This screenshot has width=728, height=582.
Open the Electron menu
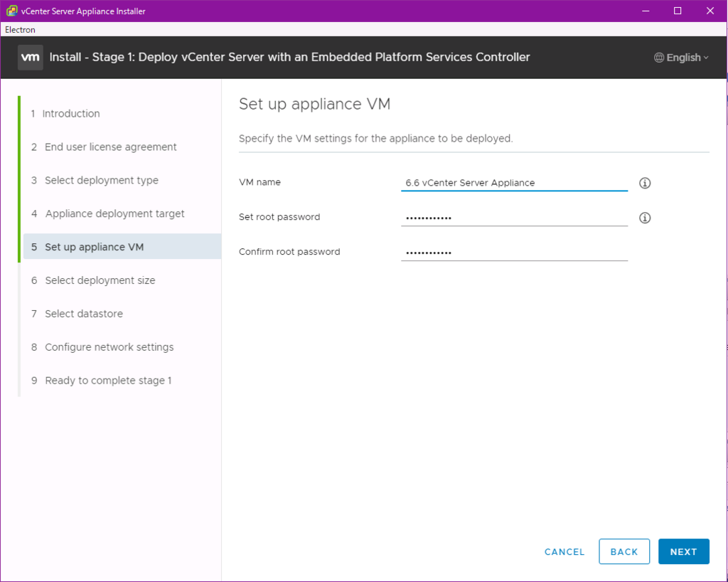20,30
